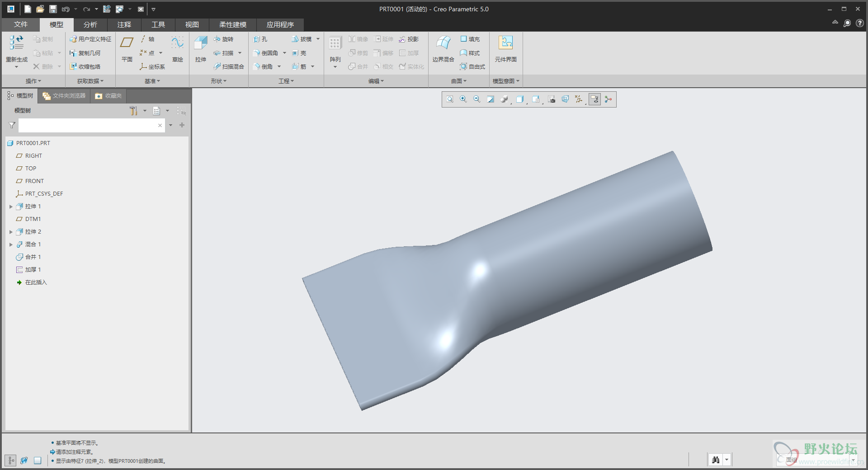Select DTM1 datum plane in model tree
868x470 pixels.
pos(28,219)
